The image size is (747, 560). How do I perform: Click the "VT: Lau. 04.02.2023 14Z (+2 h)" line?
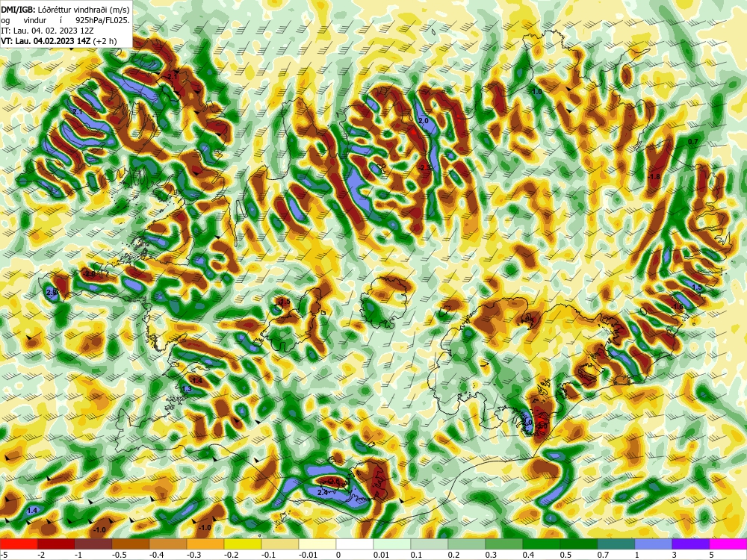click(58, 41)
